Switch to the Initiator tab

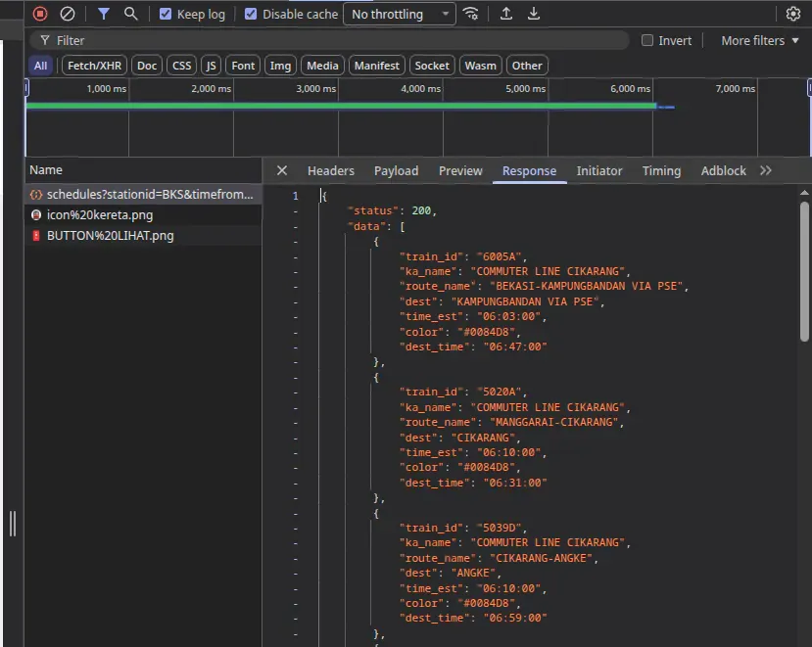click(x=599, y=171)
